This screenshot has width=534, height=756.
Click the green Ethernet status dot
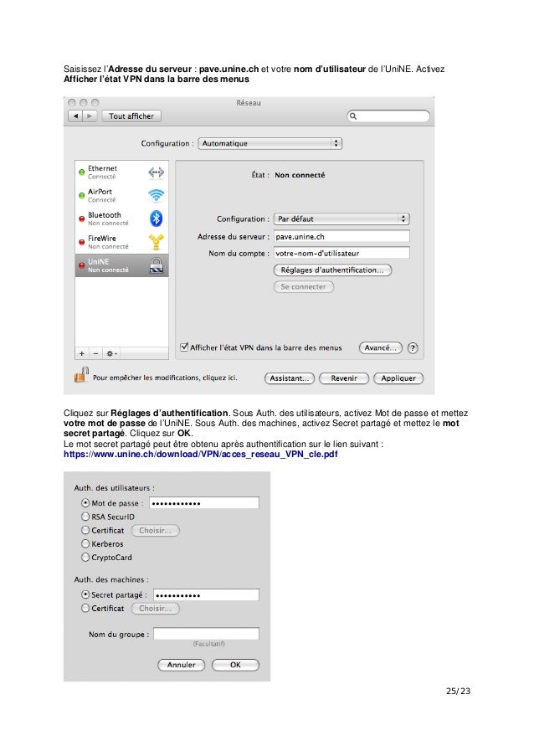click(x=82, y=172)
